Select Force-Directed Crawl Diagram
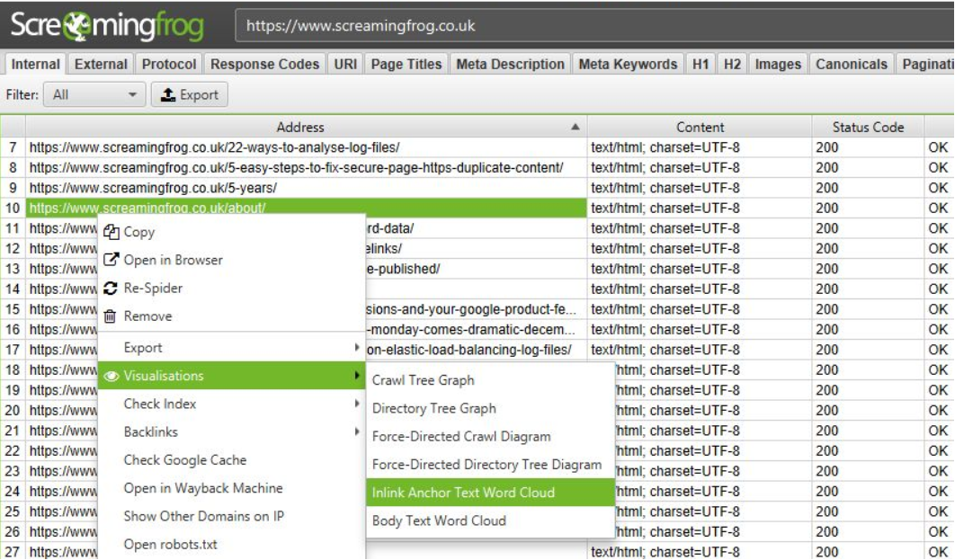Viewport: 955px width, 560px height. click(x=490, y=437)
